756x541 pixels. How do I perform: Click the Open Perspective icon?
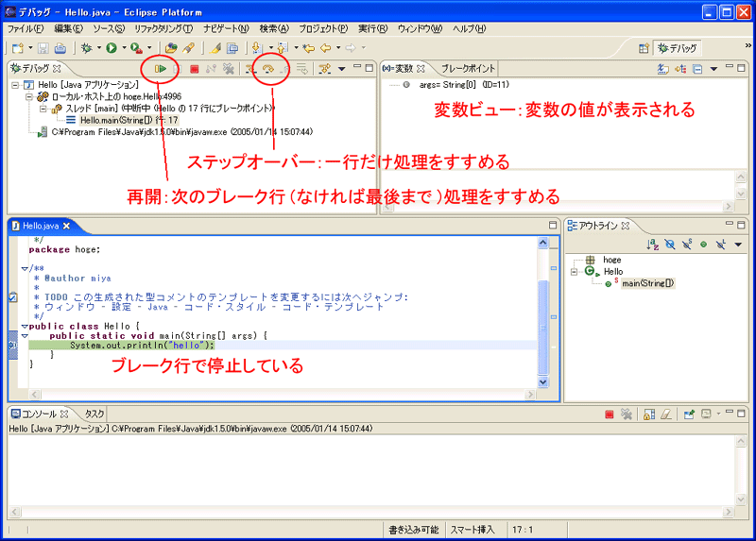click(644, 48)
